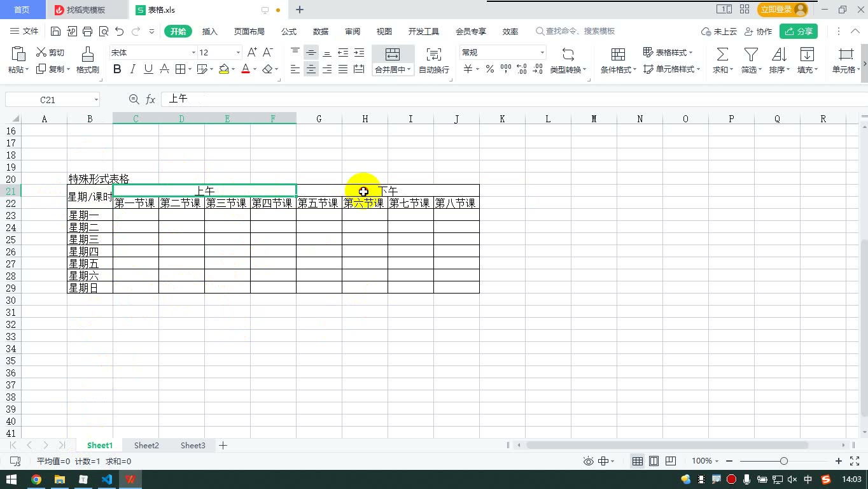Switch to page layout view in status bar
Screen dimensions: 868x489
click(x=654, y=461)
